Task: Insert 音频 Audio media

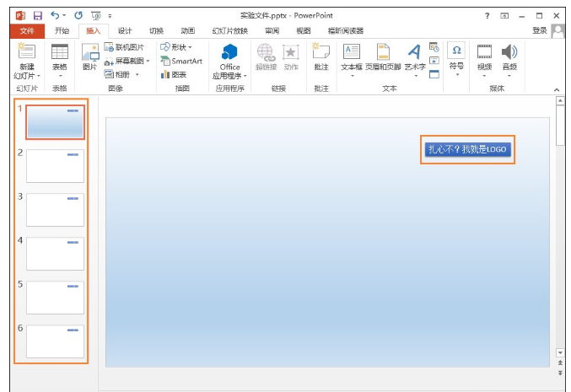Action: [509, 58]
